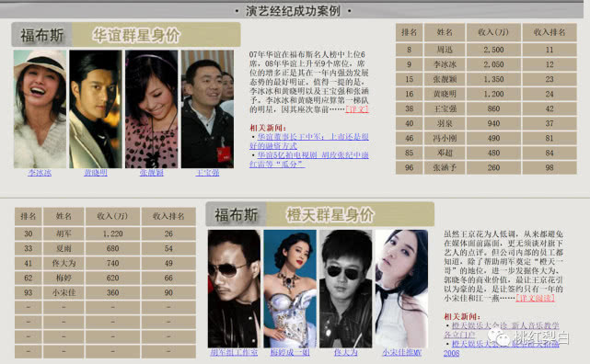Click the 收入排名 header in the 橙天 table
The height and width of the screenshot is (364, 590).
coord(168,216)
